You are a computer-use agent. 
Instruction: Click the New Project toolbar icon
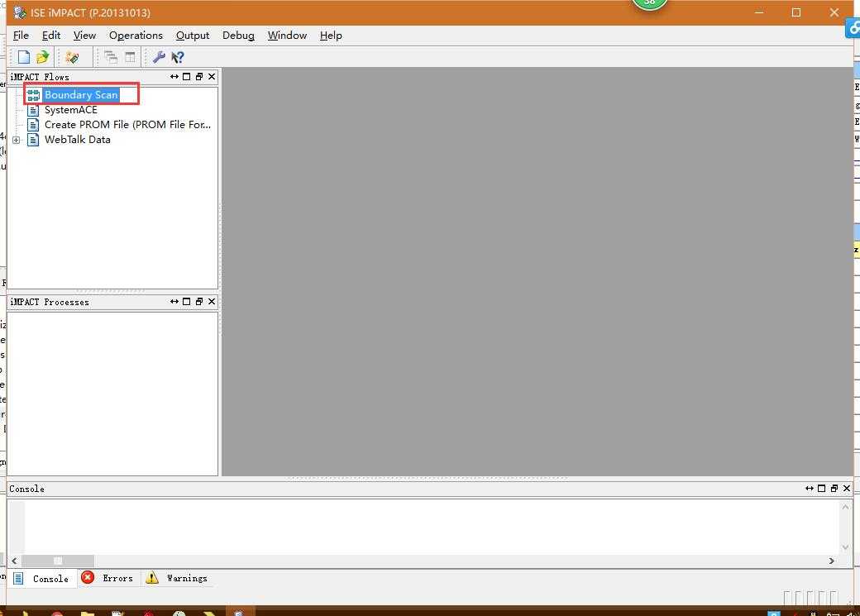(x=24, y=57)
